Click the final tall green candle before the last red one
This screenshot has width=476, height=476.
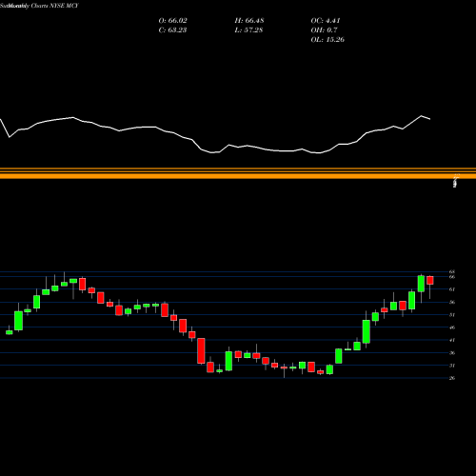point(421,284)
